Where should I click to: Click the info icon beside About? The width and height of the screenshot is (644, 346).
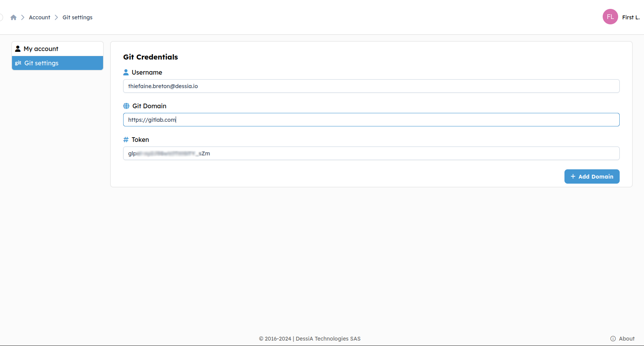tap(613, 339)
